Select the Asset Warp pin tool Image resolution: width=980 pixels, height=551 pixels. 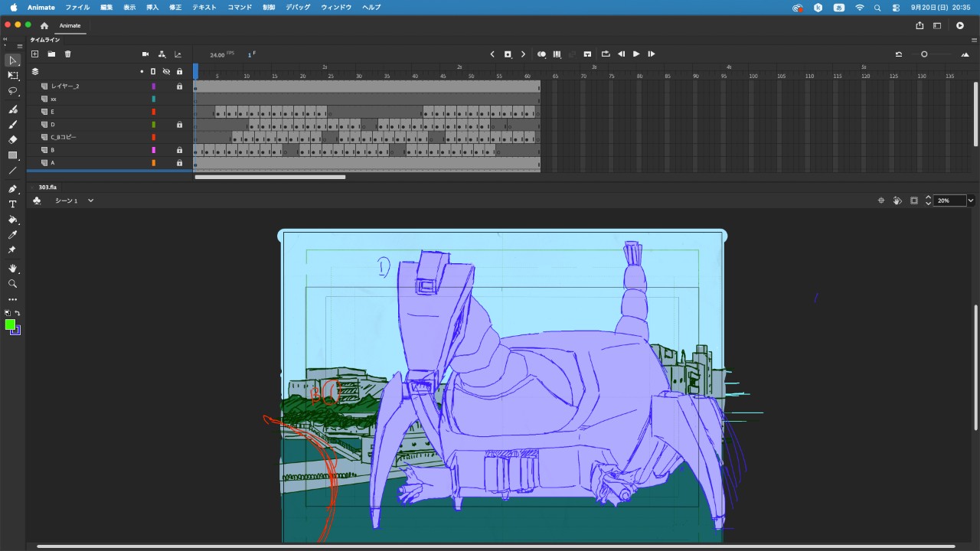coord(13,250)
